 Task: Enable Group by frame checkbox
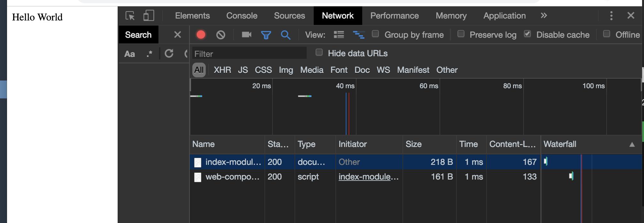375,34
